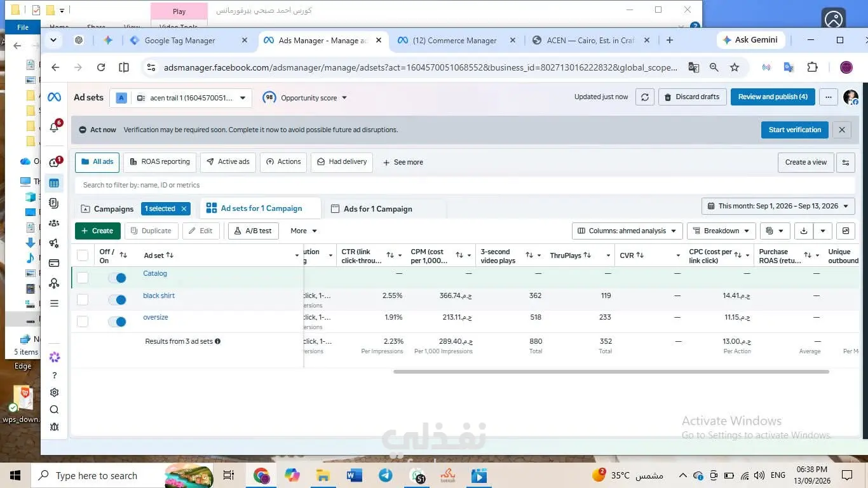Open the notifications bell in the sidebar
This screenshot has height=488, width=868.
pos(54,127)
